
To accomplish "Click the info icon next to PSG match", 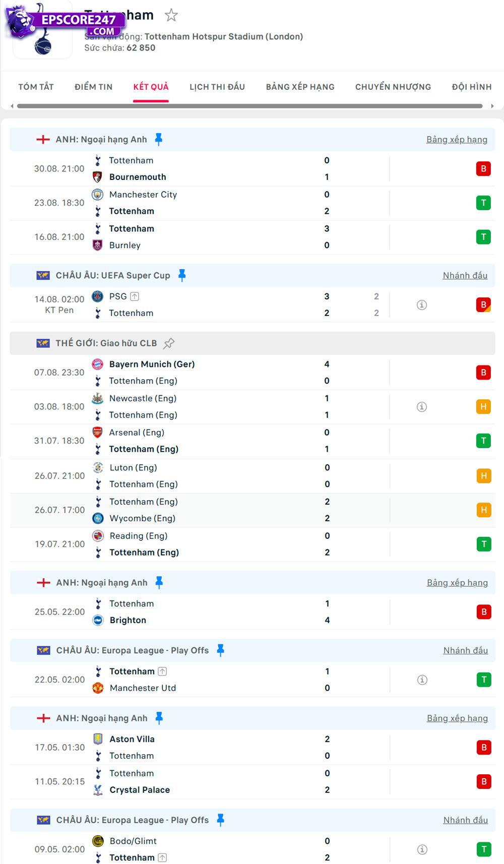I will [x=422, y=304].
